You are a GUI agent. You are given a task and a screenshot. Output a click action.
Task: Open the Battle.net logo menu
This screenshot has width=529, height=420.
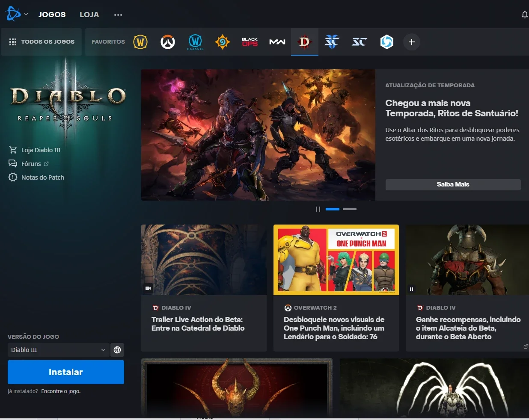pos(16,14)
